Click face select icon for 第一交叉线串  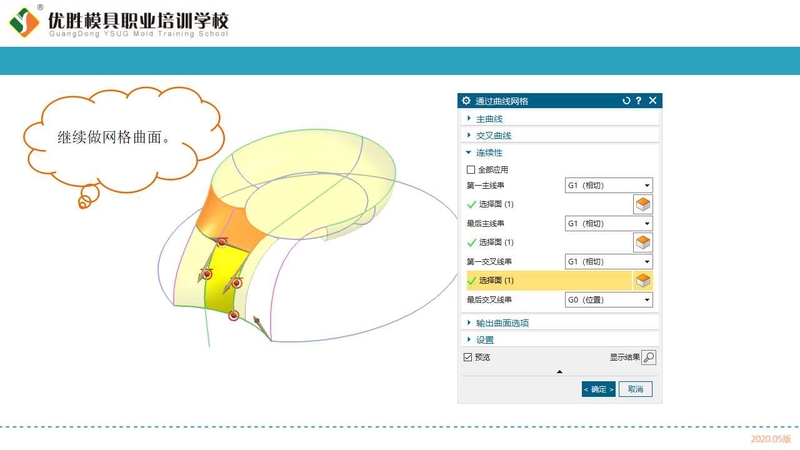tap(643, 281)
